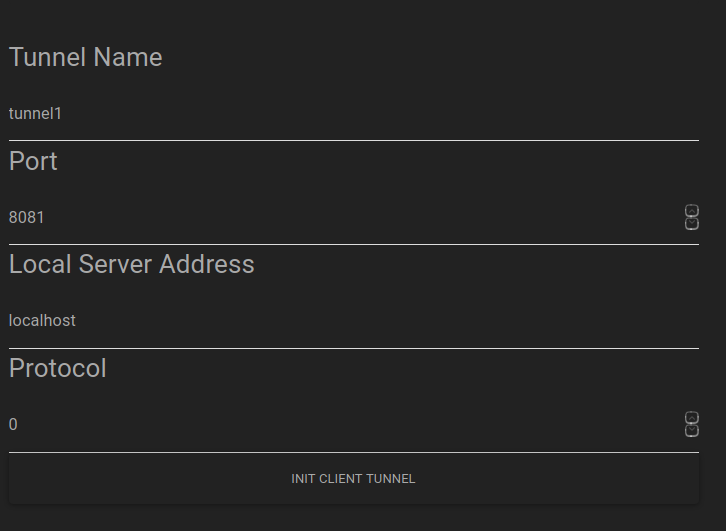The image size is (726, 531).
Task: Focus the Protocol number input
Action: [300, 425]
